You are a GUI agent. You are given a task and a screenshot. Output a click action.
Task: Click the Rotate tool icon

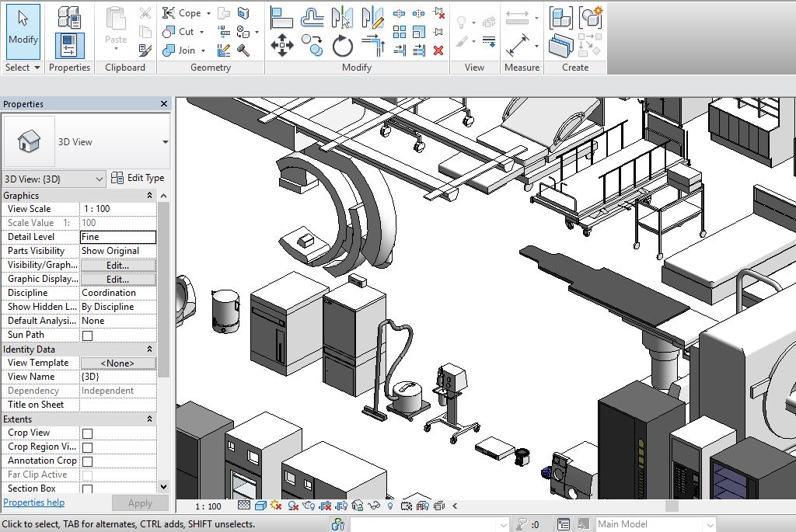point(343,47)
